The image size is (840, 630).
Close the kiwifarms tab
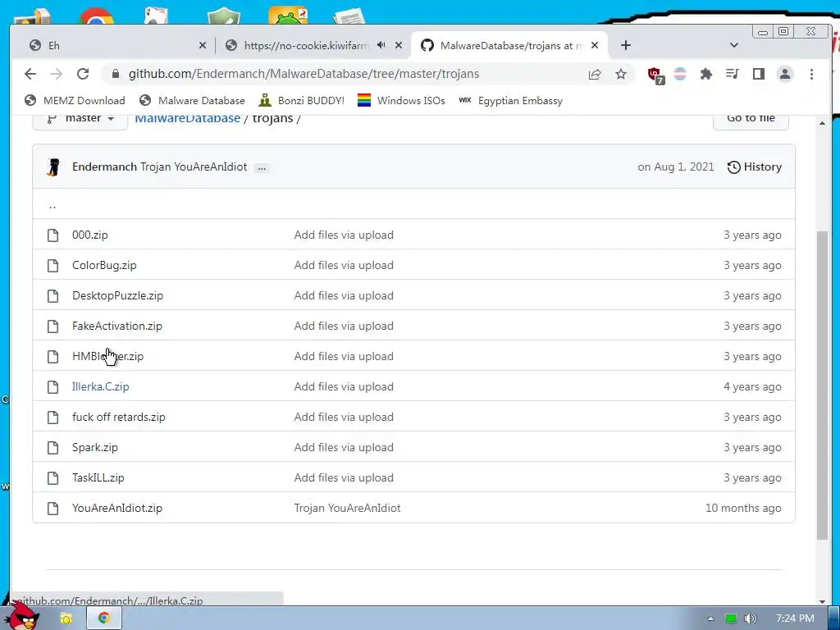pos(399,46)
